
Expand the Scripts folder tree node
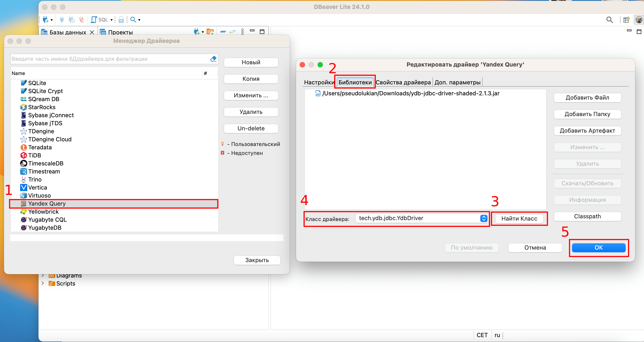43,283
